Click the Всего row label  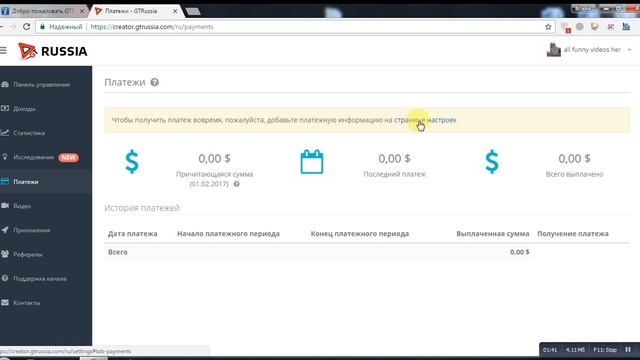(x=118, y=252)
